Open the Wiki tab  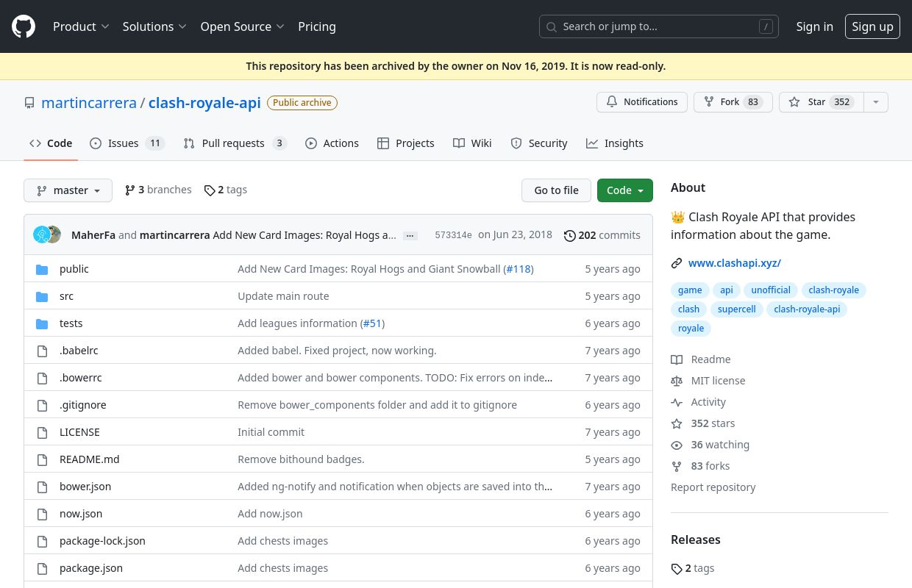[x=472, y=143]
